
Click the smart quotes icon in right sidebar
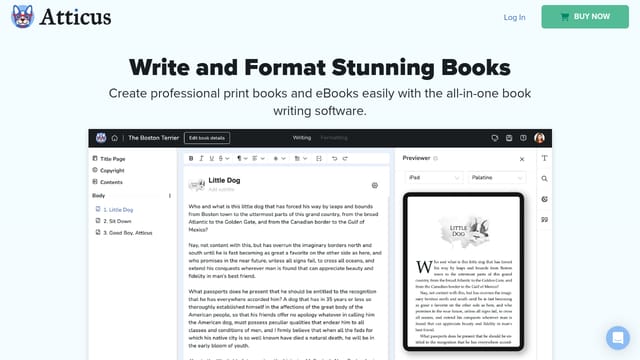pyautogui.click(x=544, y=220)
